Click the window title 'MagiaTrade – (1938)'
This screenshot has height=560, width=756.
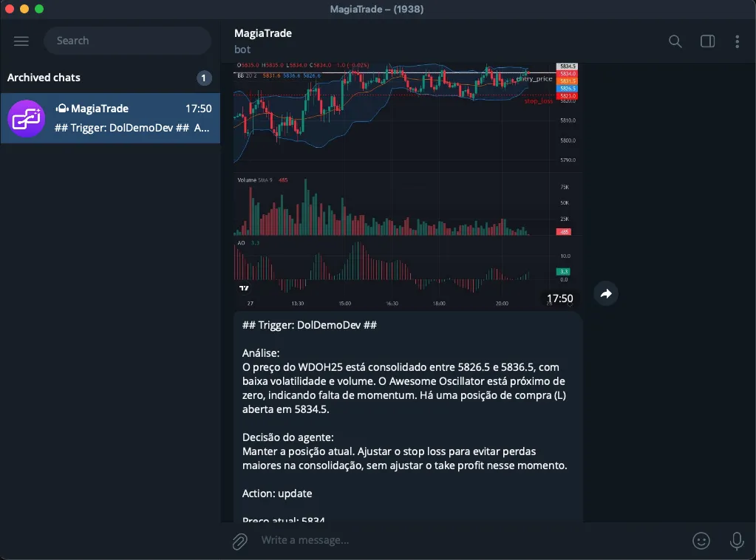(377, 9)
